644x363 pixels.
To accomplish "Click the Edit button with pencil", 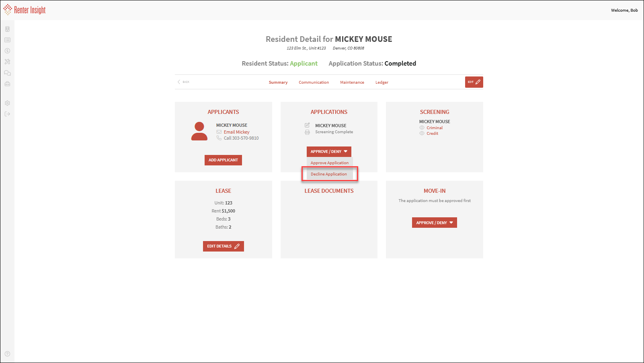I will click(474, 82).
